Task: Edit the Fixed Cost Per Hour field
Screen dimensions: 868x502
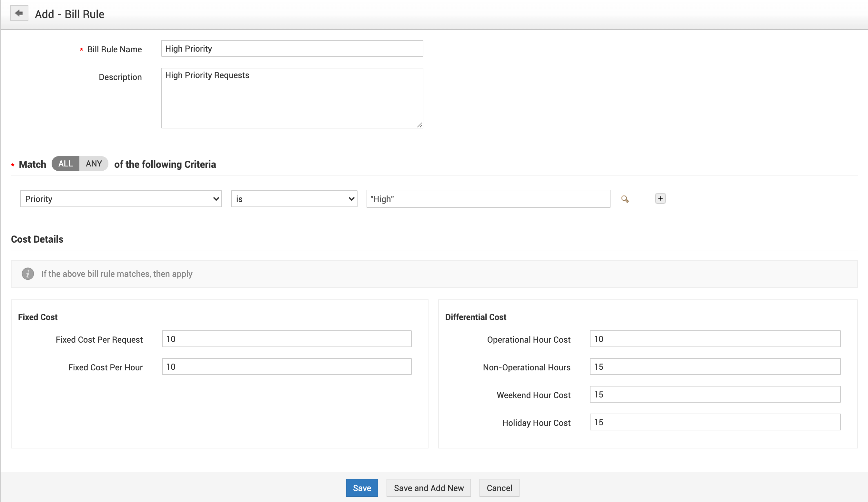Action: click(286, 366)
